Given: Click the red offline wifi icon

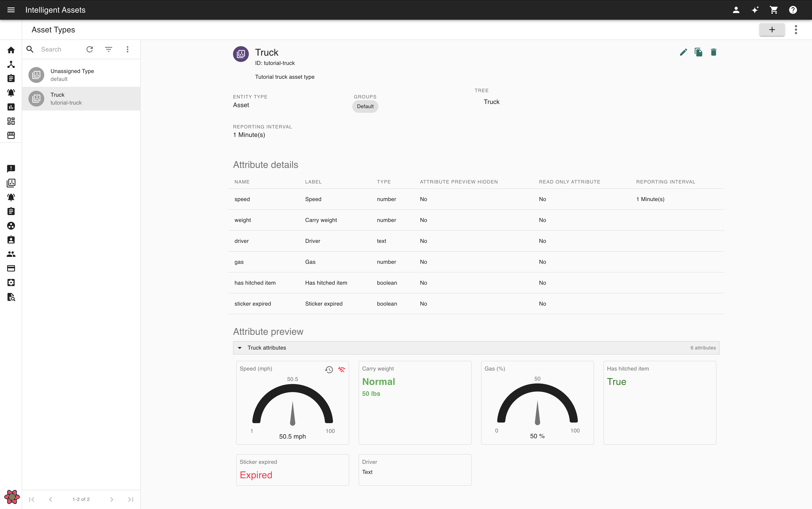Looking at the screenshot, I should (342, 370).
